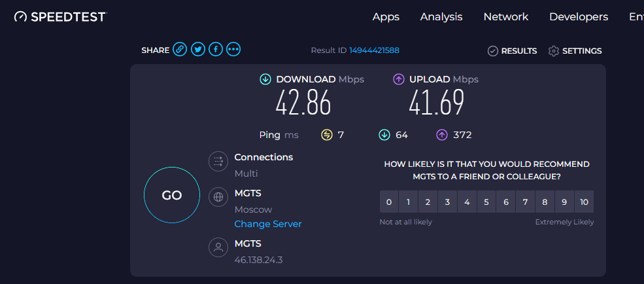The width and height of the screenshot is (644, 284).
Task: Click the Speedtest logo icon
Action: pos(21,17)
